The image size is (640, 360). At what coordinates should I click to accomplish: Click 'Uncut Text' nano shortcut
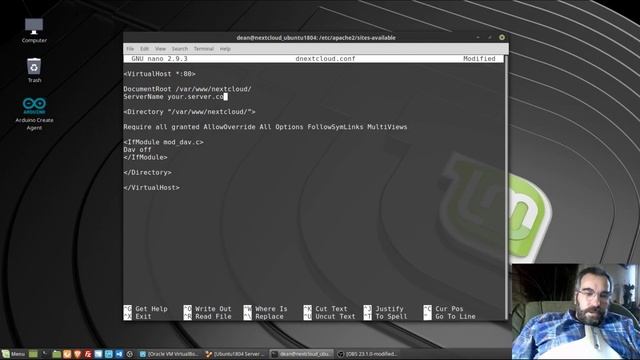pos(335,316)
